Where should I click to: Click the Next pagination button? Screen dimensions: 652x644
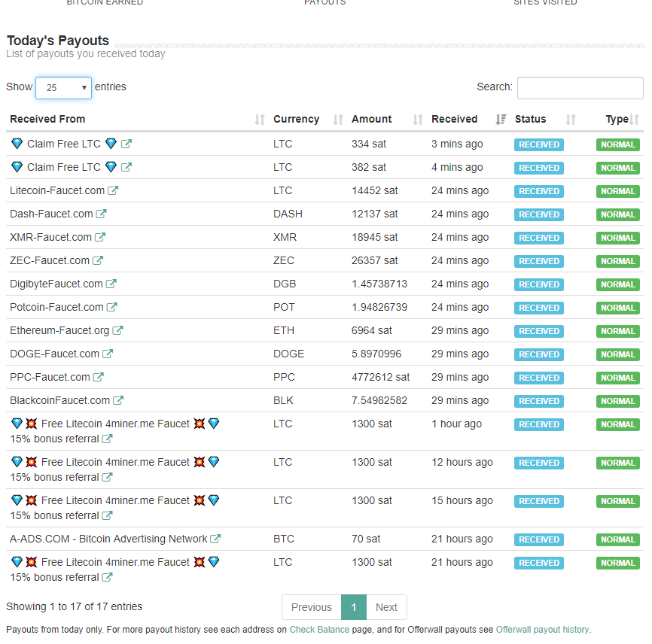pyautogui.click(x=386, y=607)
